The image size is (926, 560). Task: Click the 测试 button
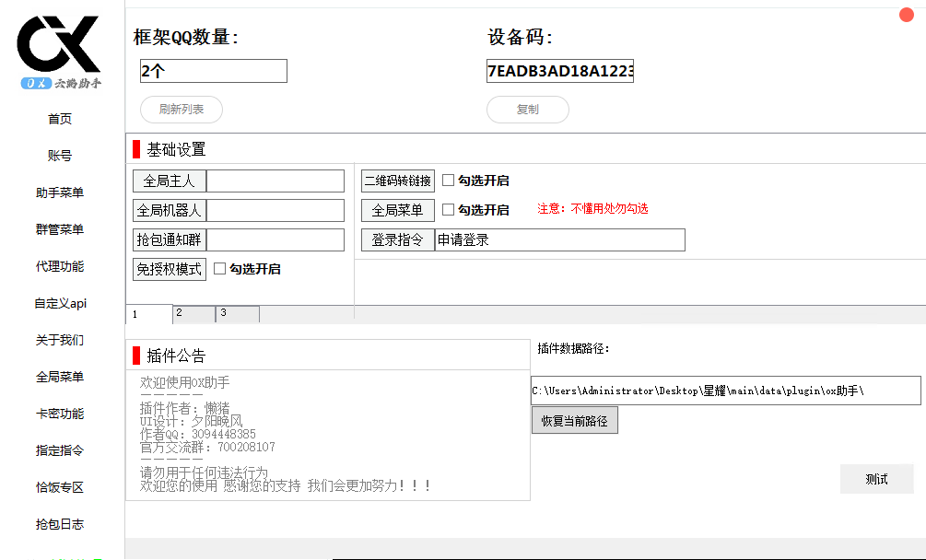point(876,479)
